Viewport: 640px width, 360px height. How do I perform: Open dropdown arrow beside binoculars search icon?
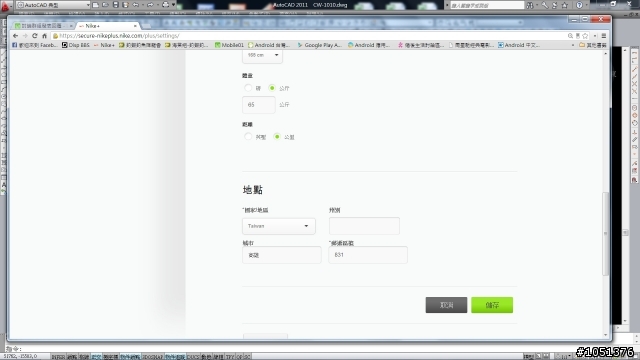[536, 5]
